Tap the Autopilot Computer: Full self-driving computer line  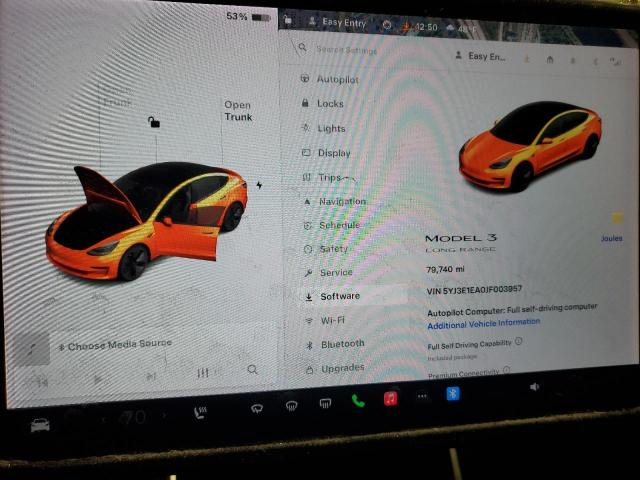pos(512,310)
